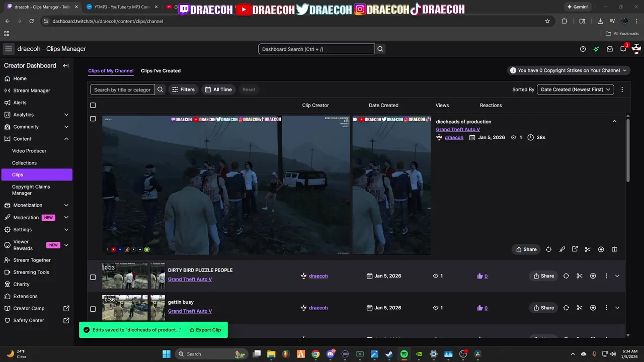Click scissors icon for DIRTY BIRD PUZZLE PEOPLE
Viewport: 644px width, 362px height.
click(x=579, y=276)
